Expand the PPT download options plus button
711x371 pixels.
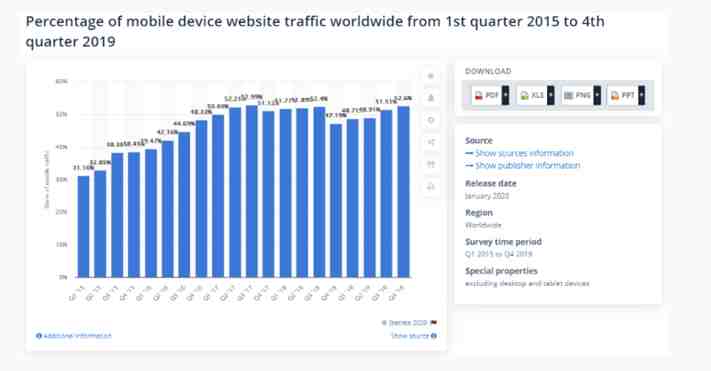642,95
